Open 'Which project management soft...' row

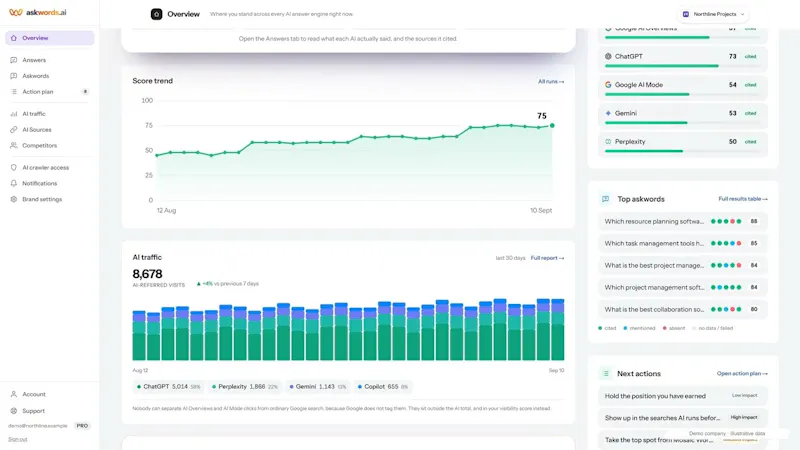pos(683,287)
